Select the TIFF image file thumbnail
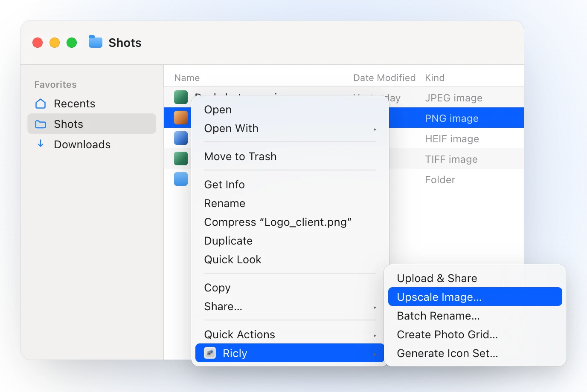 pos(181,159)
